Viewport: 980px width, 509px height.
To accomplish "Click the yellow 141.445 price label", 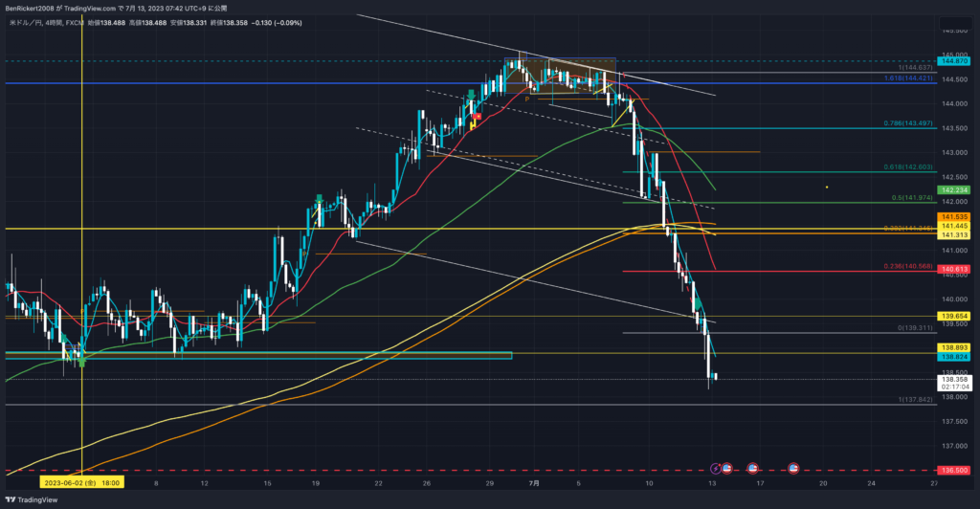I will [953, 226].
